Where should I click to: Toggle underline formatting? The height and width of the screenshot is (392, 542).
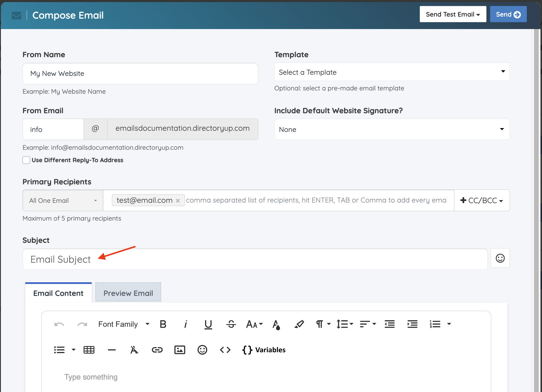click(x=208, y=325)
